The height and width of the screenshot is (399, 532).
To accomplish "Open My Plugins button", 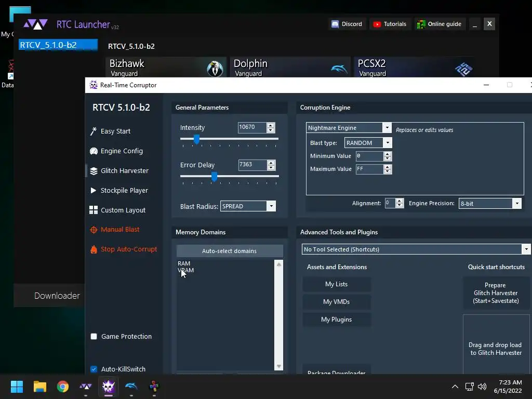I will [337, 320].
